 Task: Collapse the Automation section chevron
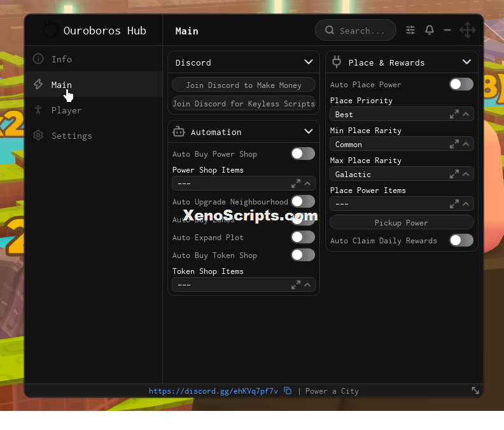309,131
